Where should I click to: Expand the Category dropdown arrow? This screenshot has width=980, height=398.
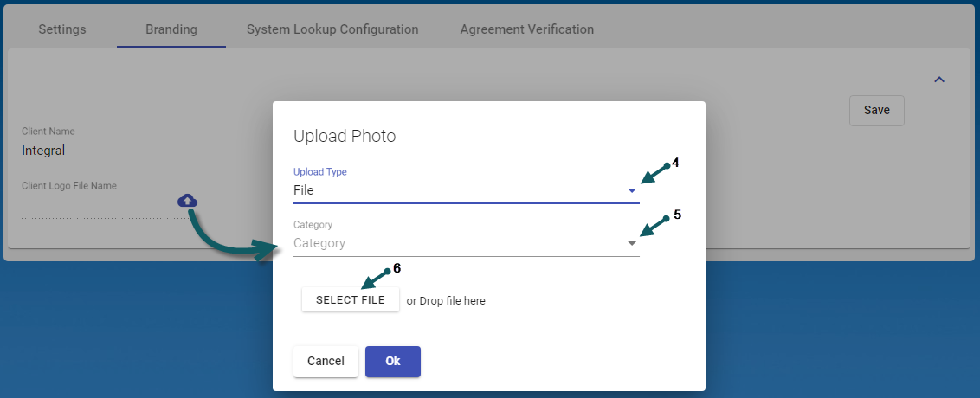point(632,244)
